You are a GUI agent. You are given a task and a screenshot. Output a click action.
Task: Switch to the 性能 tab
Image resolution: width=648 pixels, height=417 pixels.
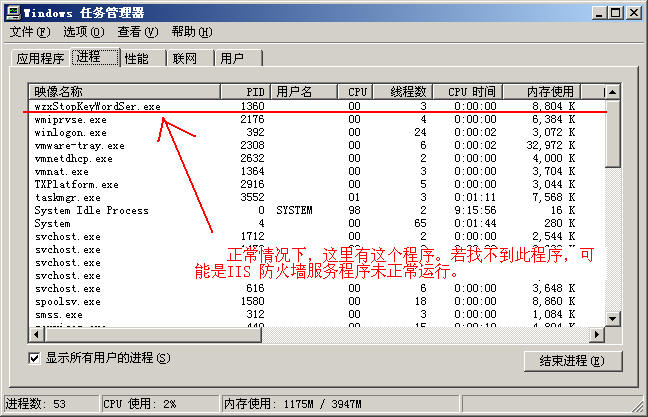143,58
